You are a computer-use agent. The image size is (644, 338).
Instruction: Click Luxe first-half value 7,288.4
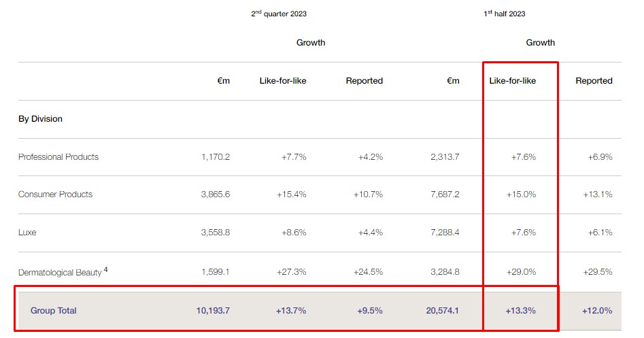[445, 233]
